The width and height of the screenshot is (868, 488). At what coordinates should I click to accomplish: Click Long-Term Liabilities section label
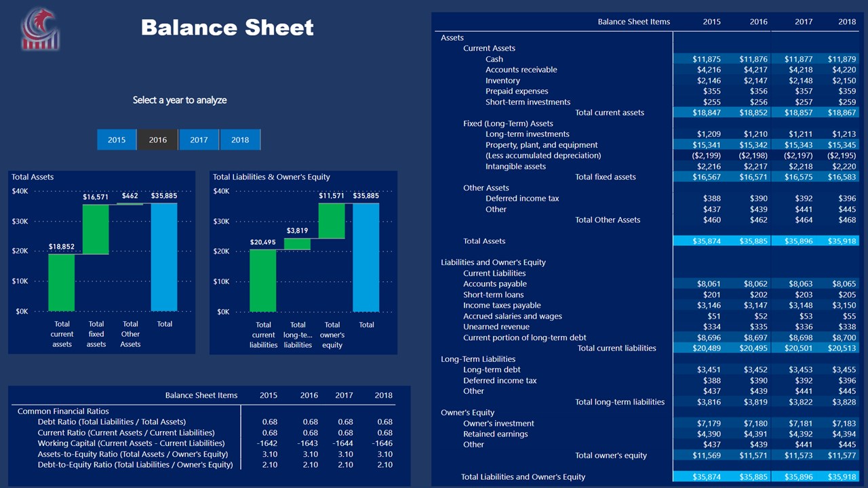pos(478,359)
